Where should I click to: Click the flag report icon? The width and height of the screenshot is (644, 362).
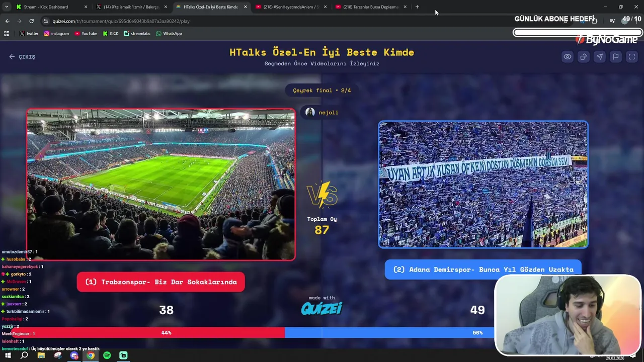tap(616, 57)
